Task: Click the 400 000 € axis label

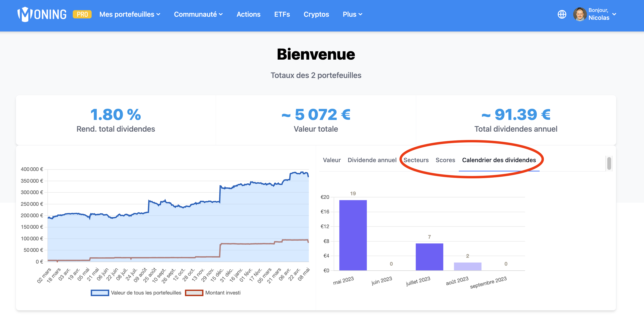Action: [32, 169]
